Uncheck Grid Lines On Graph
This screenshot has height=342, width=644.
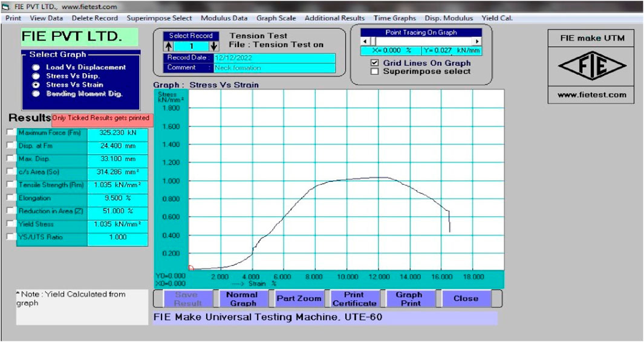point(374,63)
